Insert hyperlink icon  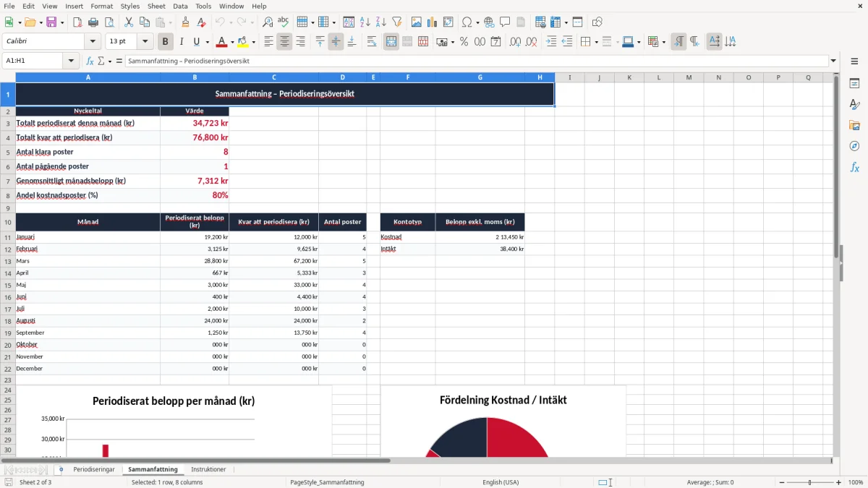489,22
